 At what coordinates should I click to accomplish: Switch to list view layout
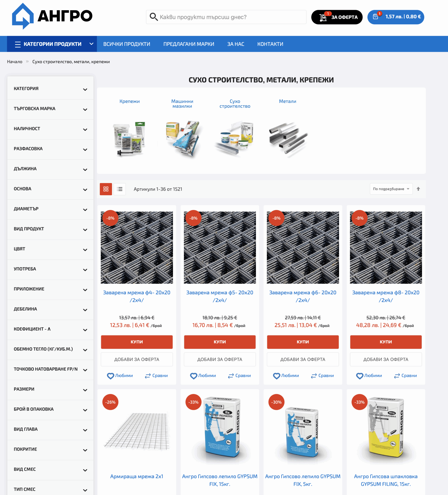[x=120, y=189]
